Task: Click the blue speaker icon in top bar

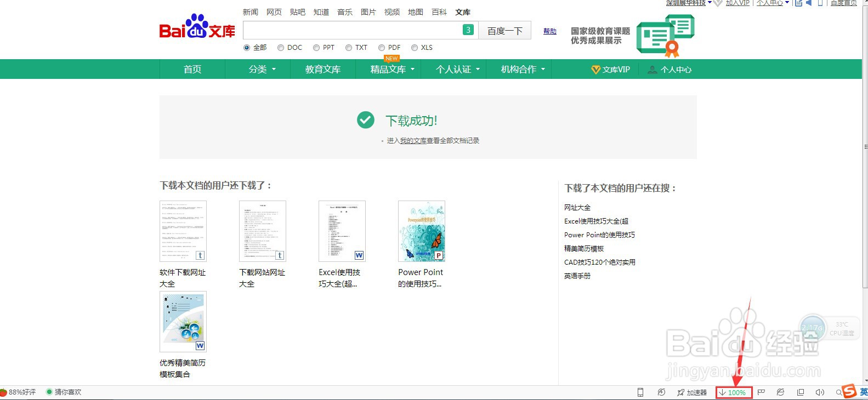Action: tap(809, 3)
